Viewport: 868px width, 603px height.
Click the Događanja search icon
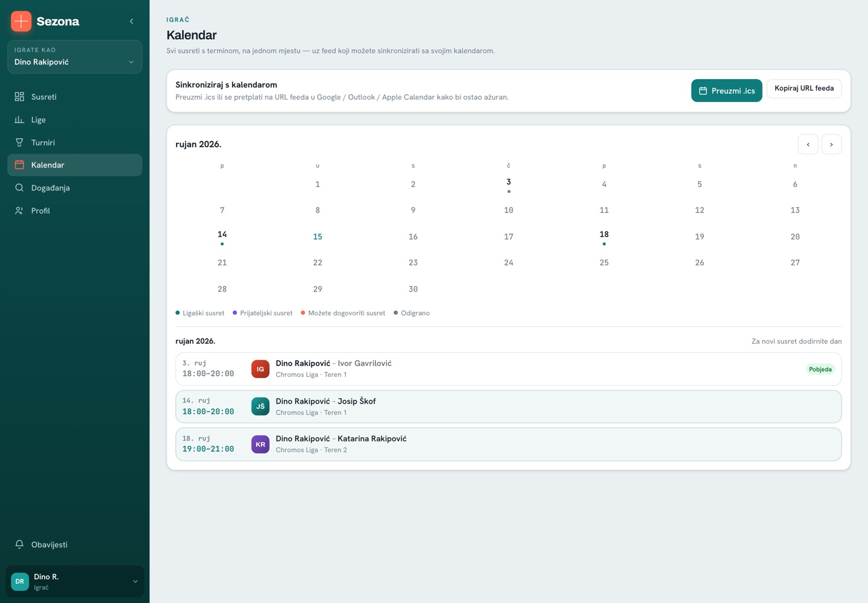(x=19, y=188)
